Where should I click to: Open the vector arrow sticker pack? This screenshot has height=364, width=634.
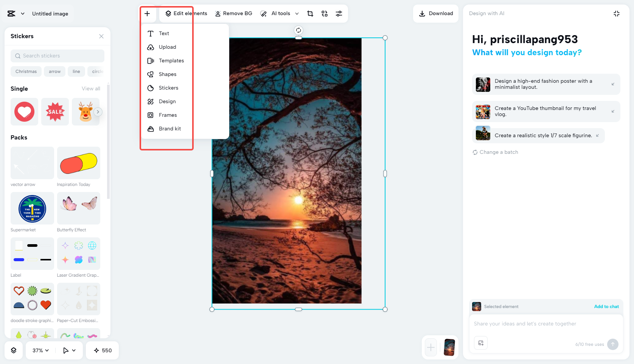point(32,163)
